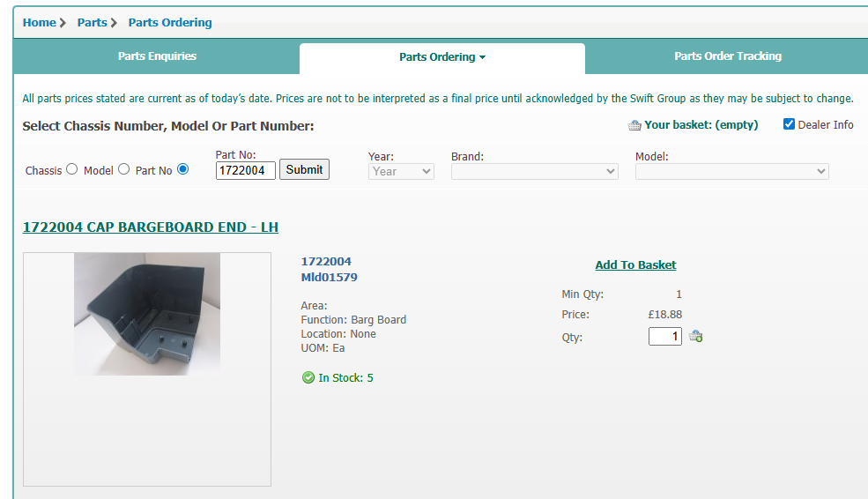The height and width of the screenshot is (499, 868).
Task: Go to Home in the breadcrumb
Action: (40, 23)
